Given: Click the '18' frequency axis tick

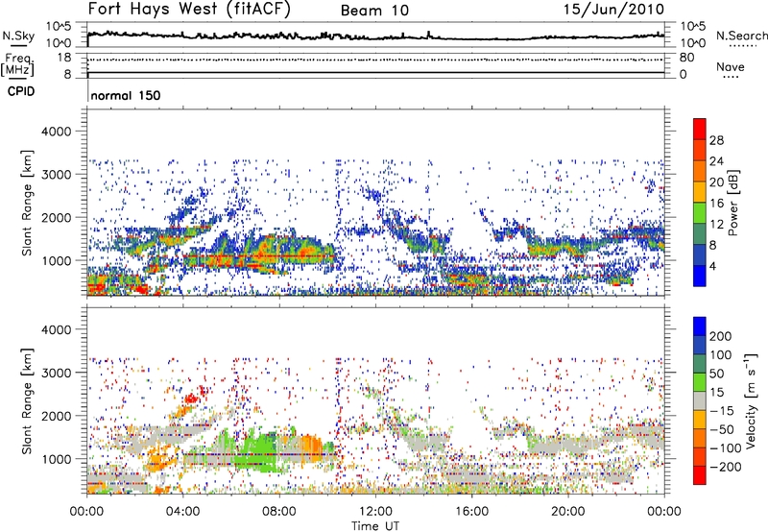Looking at the screenshot, I should [63, 58].
